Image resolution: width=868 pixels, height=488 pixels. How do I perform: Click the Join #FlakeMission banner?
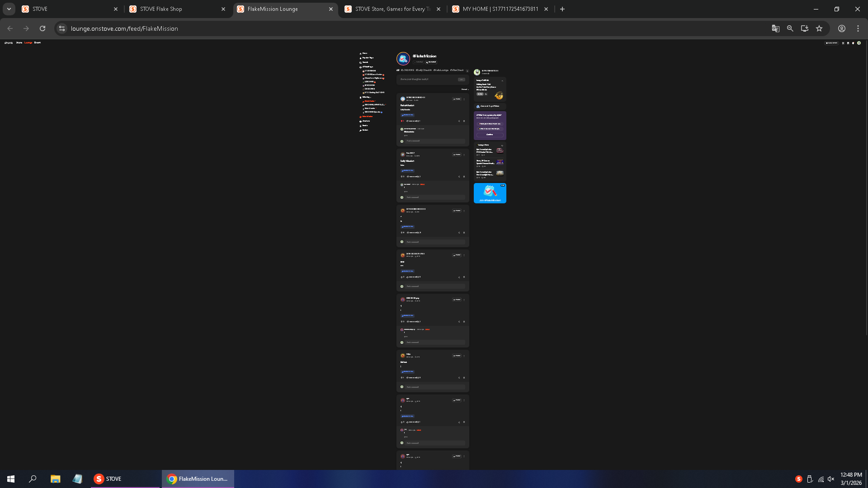coord(490,193)
